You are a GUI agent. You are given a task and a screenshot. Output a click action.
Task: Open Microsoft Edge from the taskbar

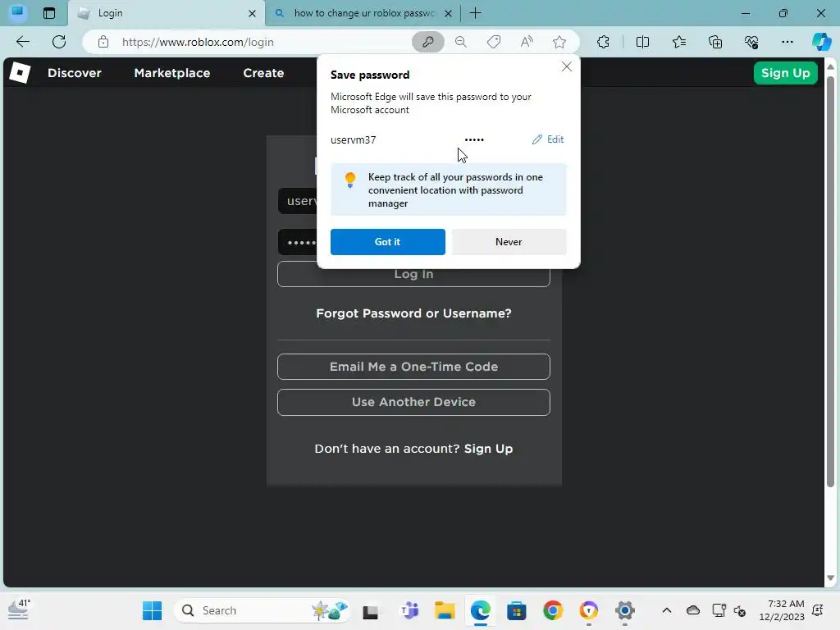(481, 610)
